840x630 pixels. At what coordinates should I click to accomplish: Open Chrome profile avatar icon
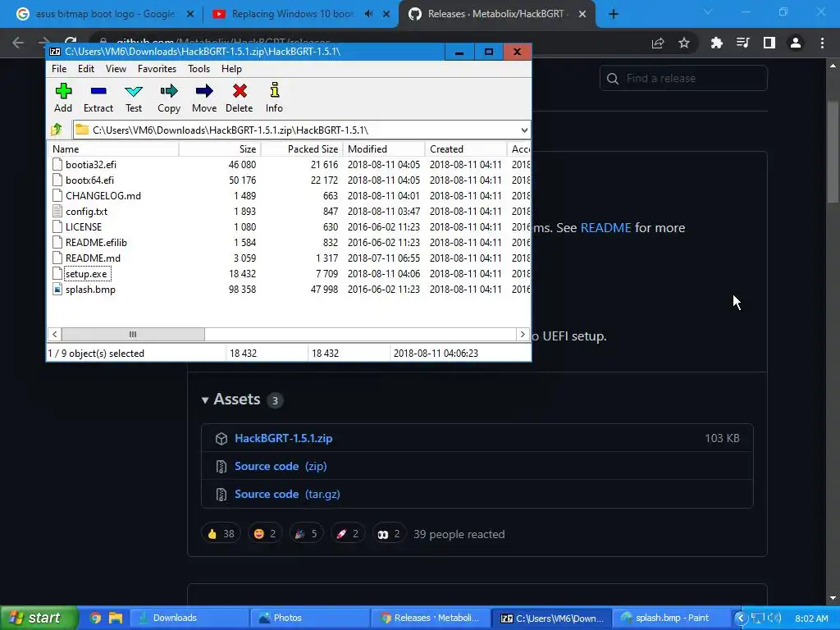coord(796,43)
